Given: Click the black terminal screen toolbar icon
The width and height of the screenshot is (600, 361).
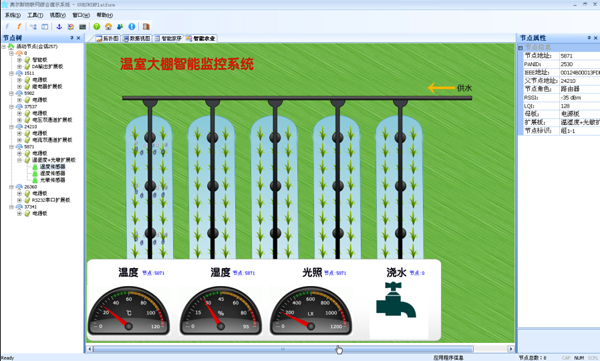Looking at the screenshot, I should click(x=82, y=26).
